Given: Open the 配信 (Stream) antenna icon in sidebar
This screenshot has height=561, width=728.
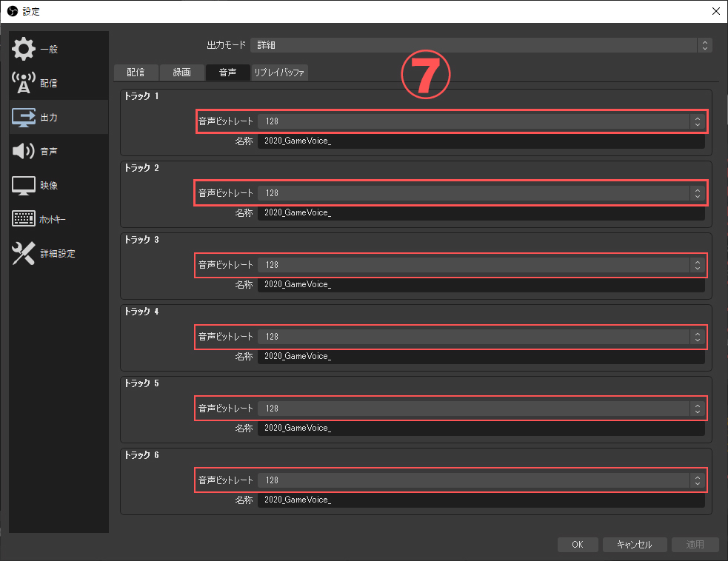Looking at the screenshot, I should tap(23, 83).
